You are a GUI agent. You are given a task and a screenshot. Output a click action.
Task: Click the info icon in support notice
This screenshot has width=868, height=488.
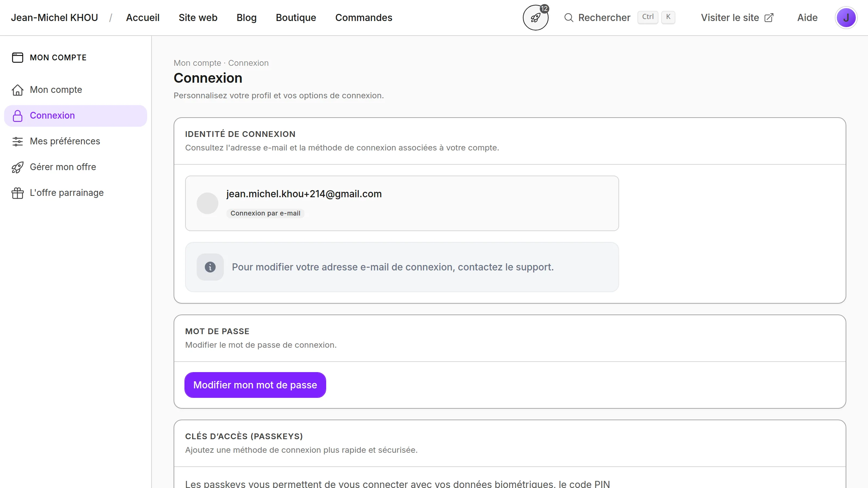[x=210, y=267]
